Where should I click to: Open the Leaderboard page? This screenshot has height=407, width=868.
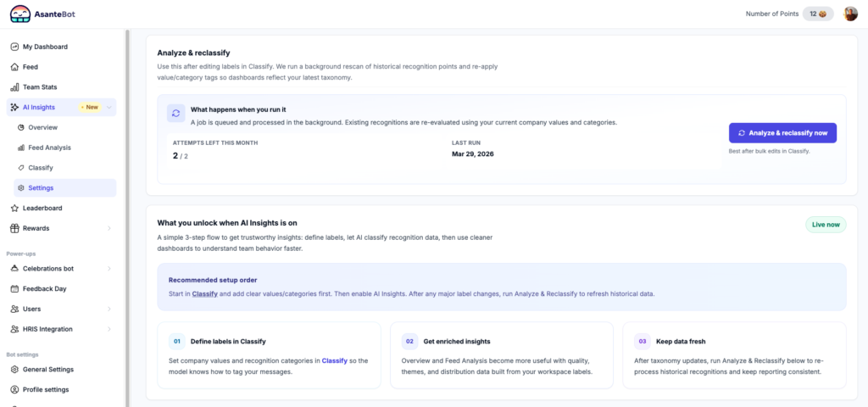[x=42, y=208]
